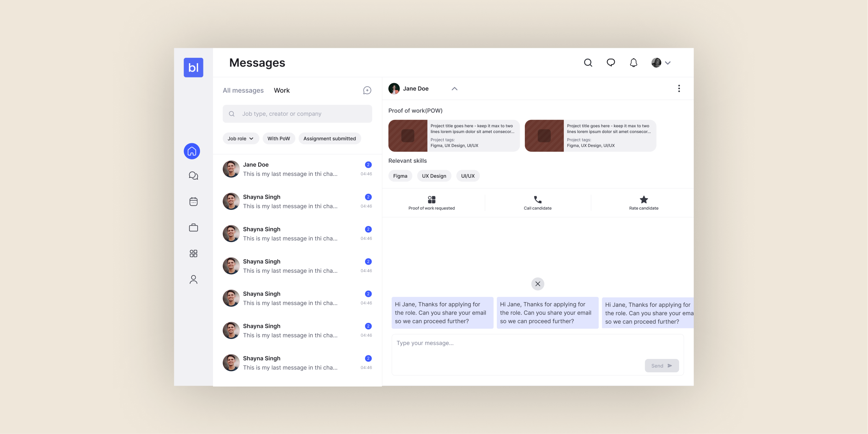Expand the account dropdown next to the avatar

(668, 62)
